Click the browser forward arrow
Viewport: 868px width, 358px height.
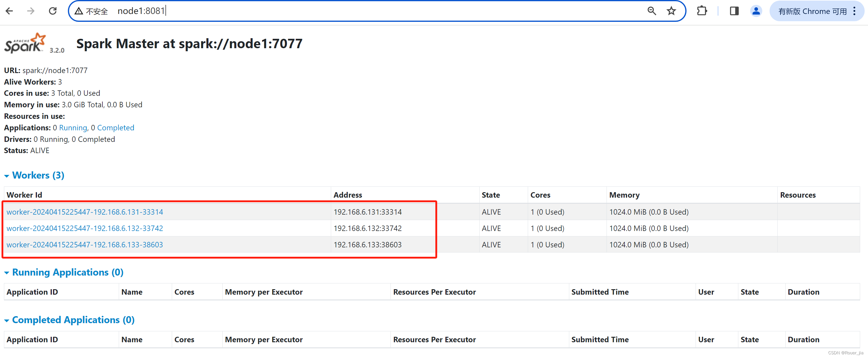(x=31, y=11)
